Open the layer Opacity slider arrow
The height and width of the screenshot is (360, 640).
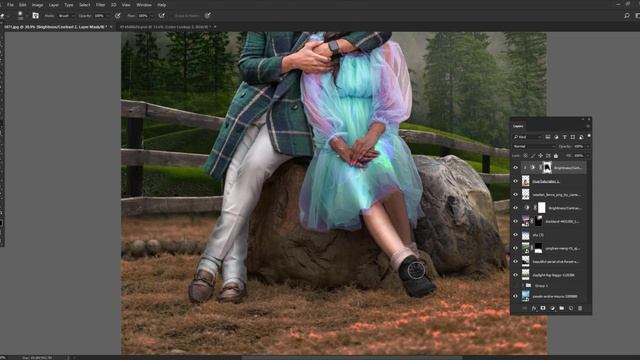pyautogui.click(x=588, y=146)
